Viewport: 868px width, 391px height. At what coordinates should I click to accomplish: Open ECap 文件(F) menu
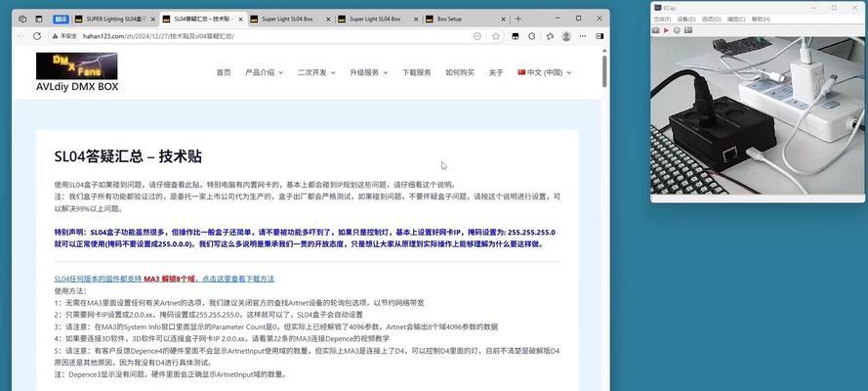(x=663, y=20)
